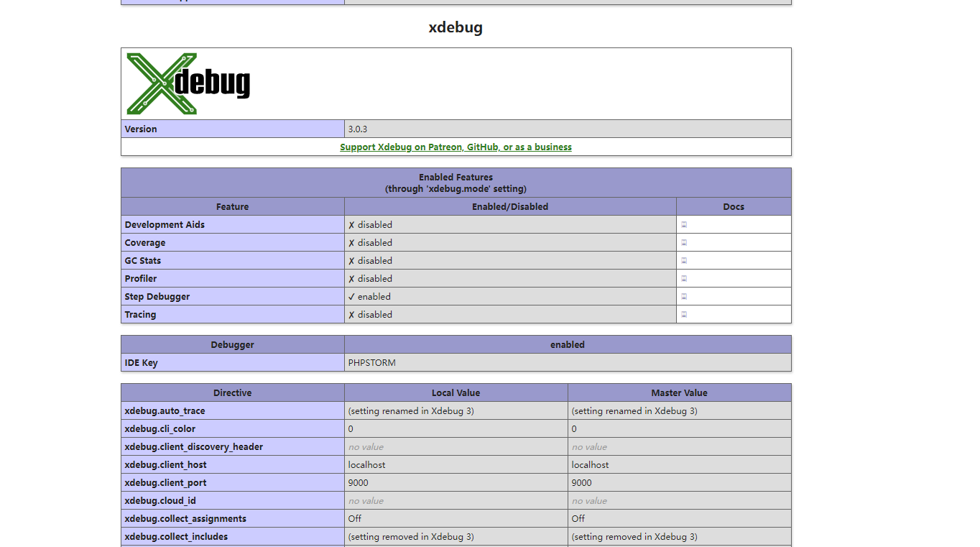This screenshot has width=980, height=547.
Task: Open Support Xdebug on Patreon link
Action: [x=456, y=147]
